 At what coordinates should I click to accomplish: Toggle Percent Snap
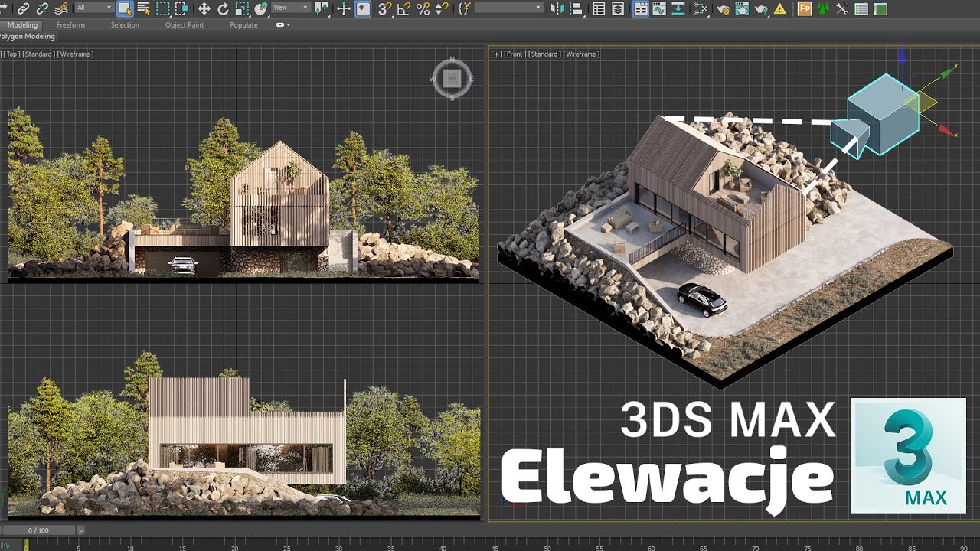point(423,8)
